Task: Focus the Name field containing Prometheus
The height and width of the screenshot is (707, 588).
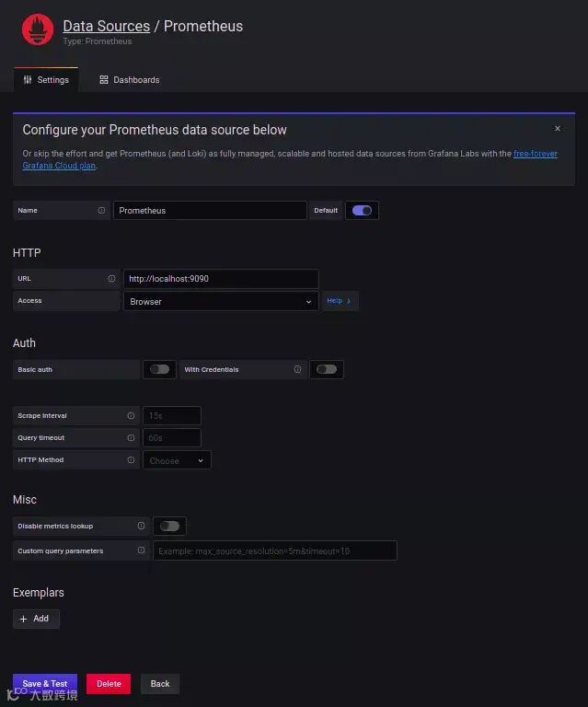Action: click(210, 211)
